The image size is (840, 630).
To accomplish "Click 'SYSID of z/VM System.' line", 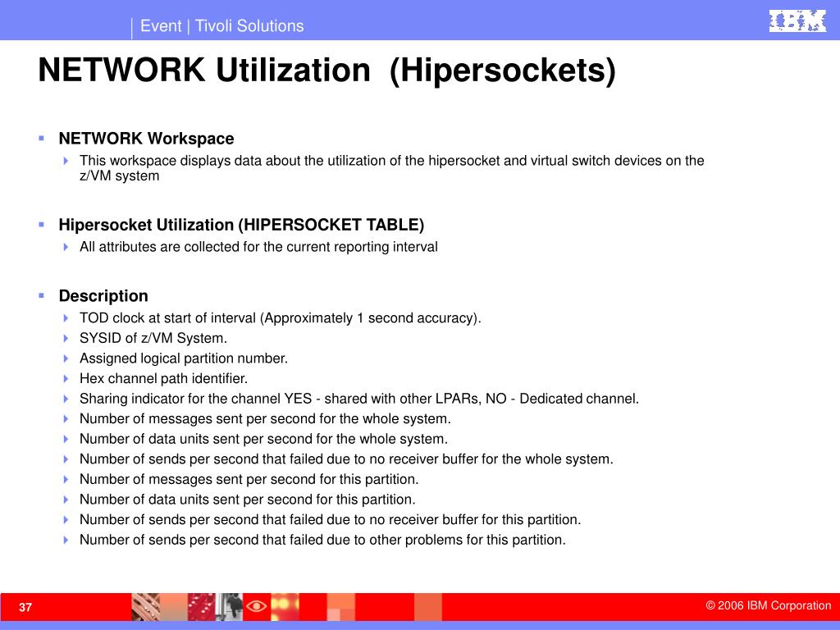I will tap(153, 338).
